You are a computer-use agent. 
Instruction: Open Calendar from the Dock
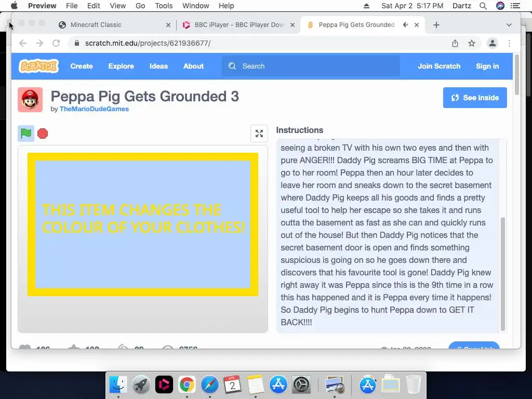pos(232,385)
